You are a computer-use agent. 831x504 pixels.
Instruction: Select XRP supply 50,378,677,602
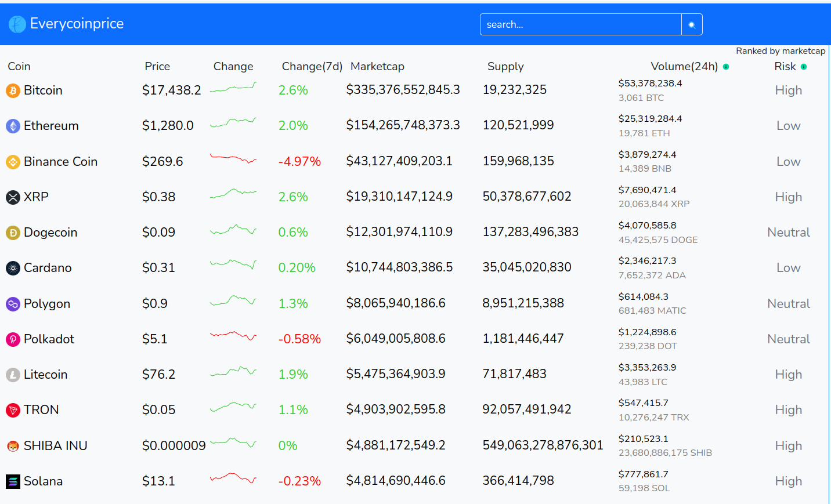tap(527, 197)
